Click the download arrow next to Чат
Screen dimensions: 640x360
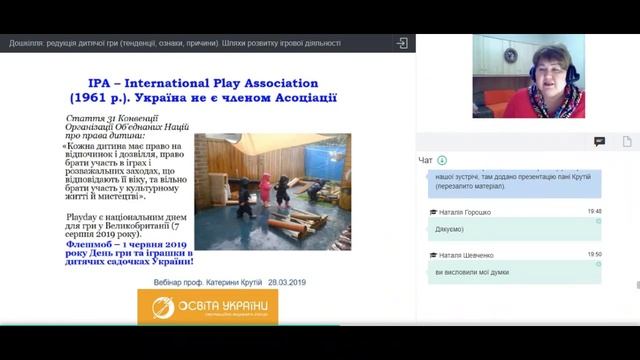pos(442,160)
